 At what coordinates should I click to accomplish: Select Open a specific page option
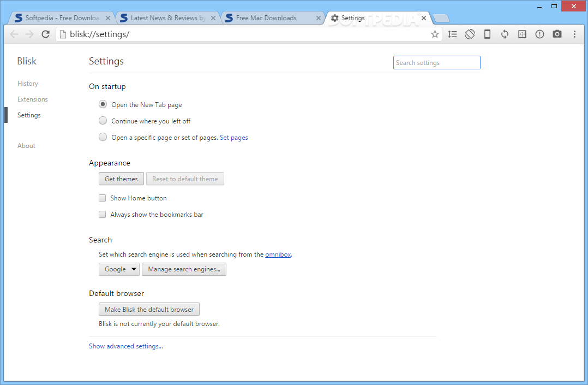point(103,137)
